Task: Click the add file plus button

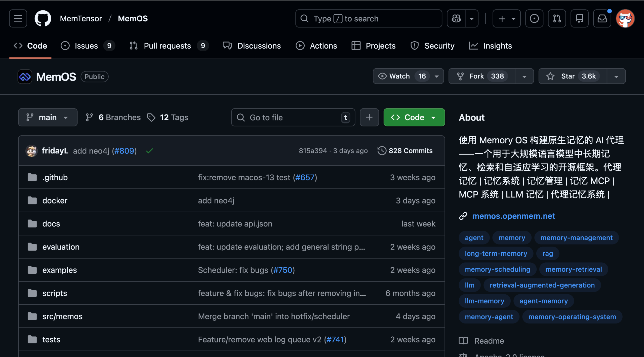Action: [x=369, y=117]
